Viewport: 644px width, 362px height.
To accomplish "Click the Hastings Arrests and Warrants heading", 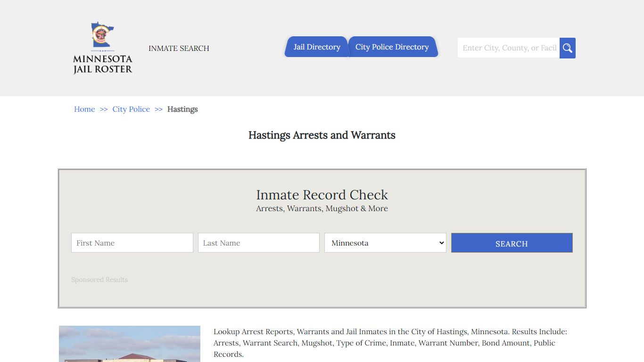I will click(x=322, y=135).
